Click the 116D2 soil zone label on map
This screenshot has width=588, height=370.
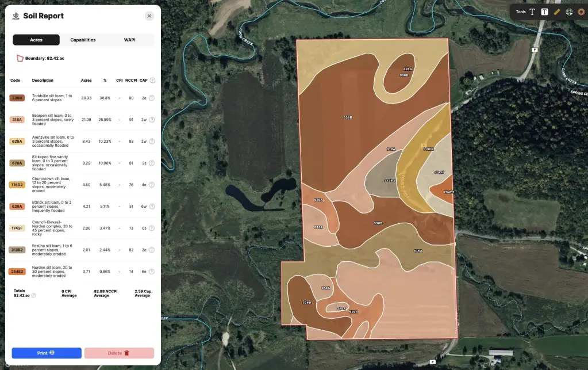(x=428, y=149)
